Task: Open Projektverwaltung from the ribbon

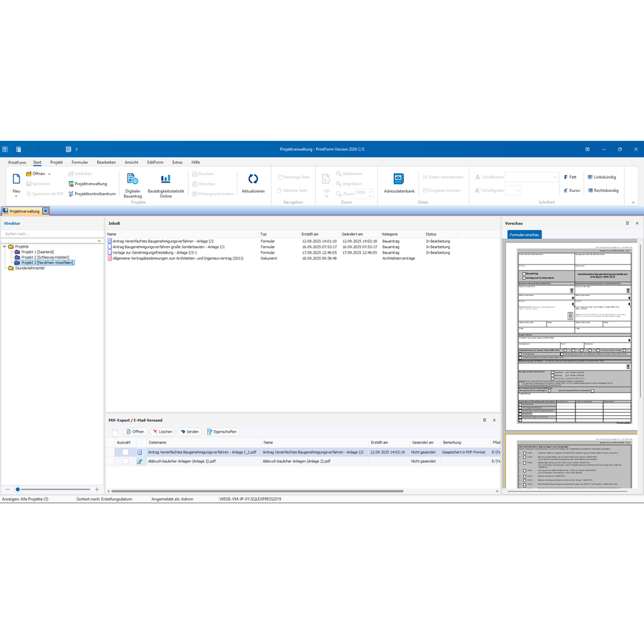Action: click(87, 184)
